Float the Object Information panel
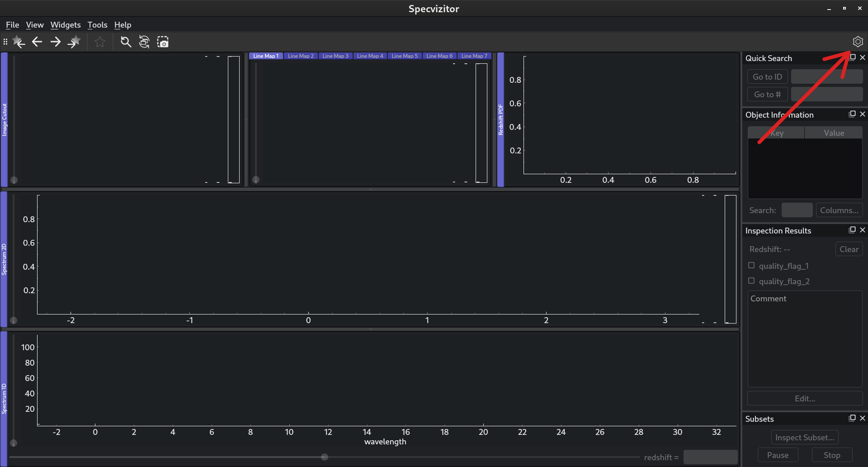The height and width of the screenshot is (467, 868). point(853,114)
